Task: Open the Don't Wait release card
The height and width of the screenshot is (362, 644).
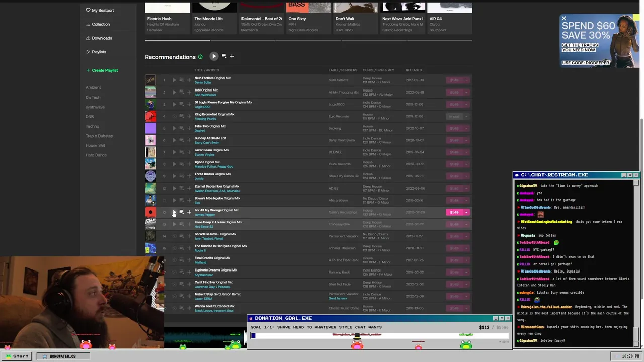Action: 355,18
